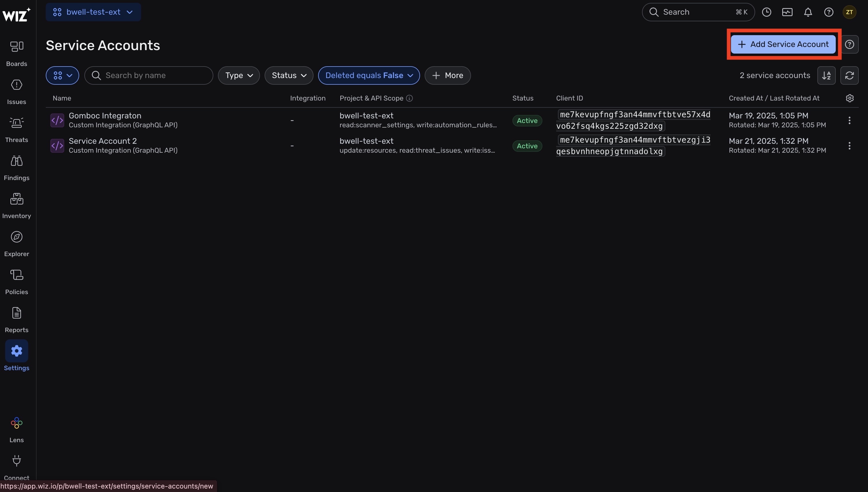Click the Gomboc Integraton code icon
This screenshot has width=868, height=492.
click(57, 121)
